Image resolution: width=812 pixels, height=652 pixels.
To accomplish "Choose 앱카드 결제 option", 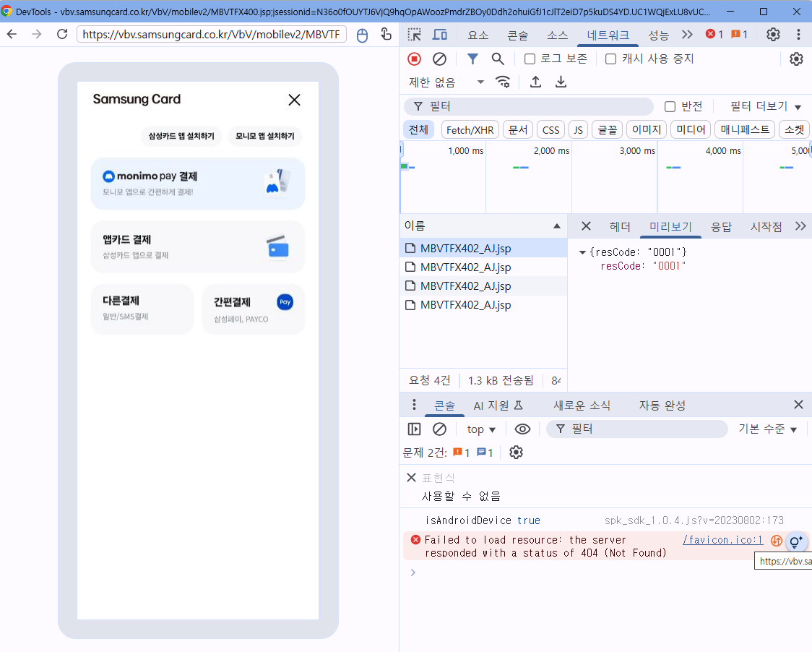I will [x=198, y=247].
